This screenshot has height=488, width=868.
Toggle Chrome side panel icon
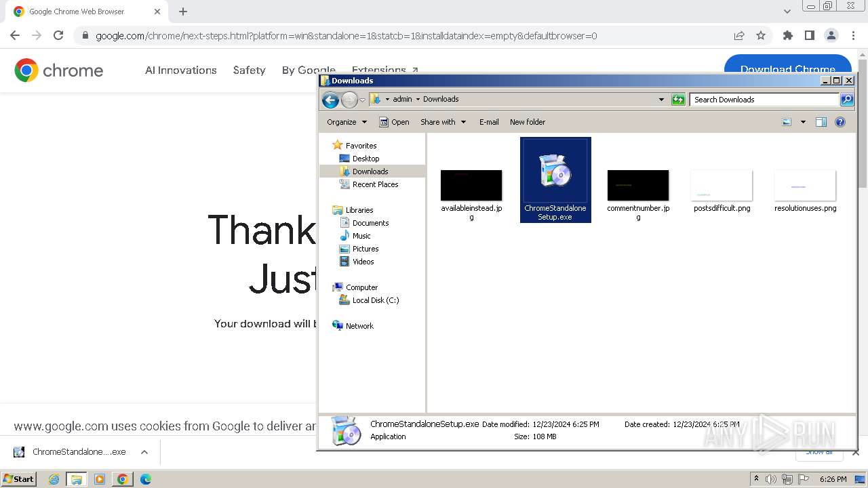(809, 36)
